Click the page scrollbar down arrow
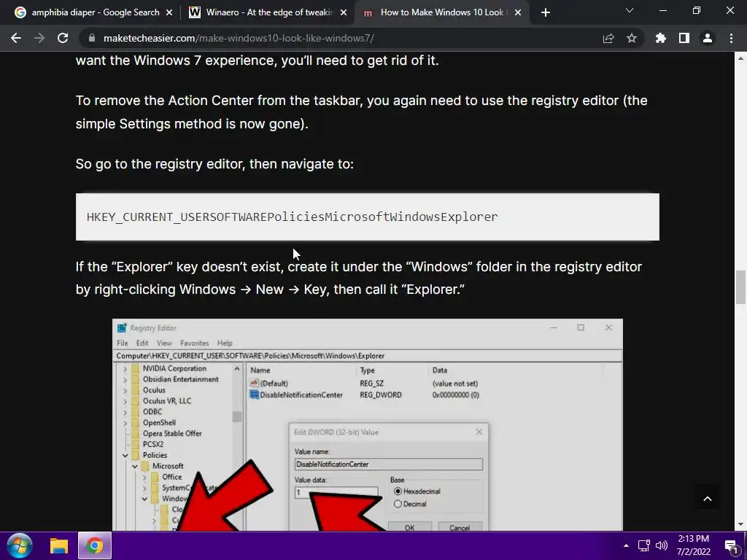This screenshot has height=560, width=747. (x=741, y=525)
